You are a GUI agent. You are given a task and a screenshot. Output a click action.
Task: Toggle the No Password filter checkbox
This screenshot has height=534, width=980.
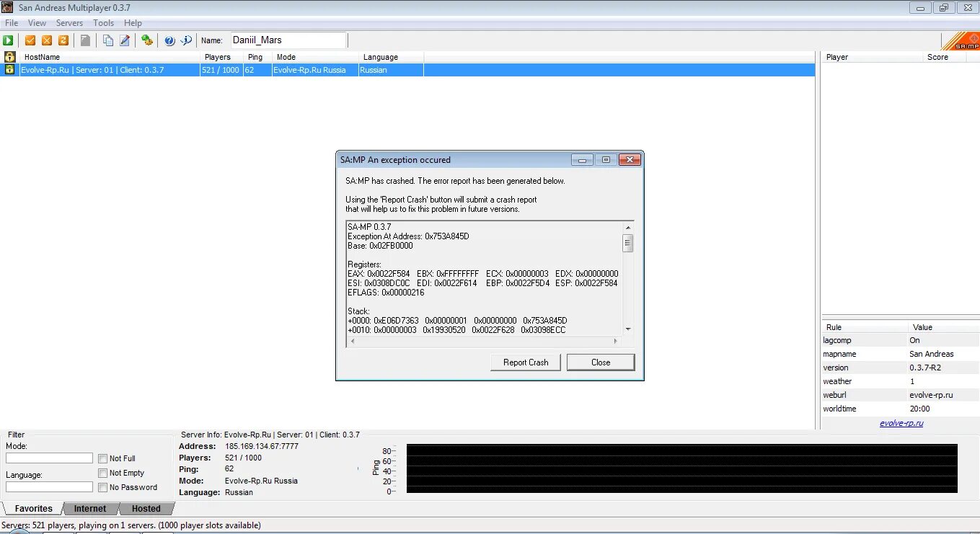(x=103, y=487)
